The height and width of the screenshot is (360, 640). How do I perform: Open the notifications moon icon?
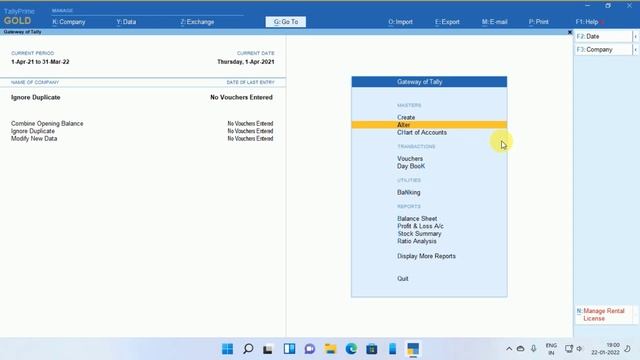(x=627, y=349)
